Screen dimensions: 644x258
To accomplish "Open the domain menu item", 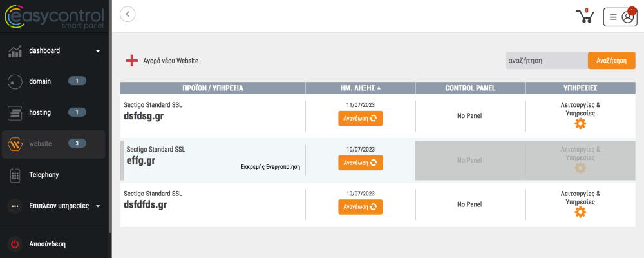I will coord(40,81).
